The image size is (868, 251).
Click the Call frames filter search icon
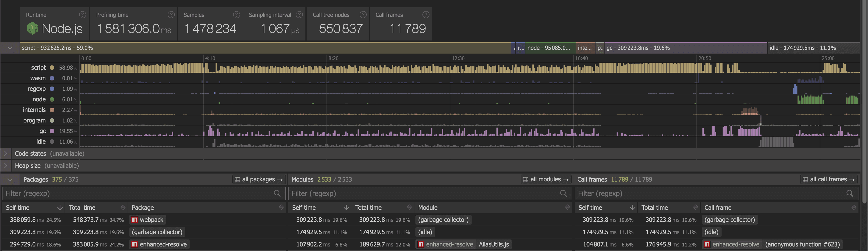(850, 193)
